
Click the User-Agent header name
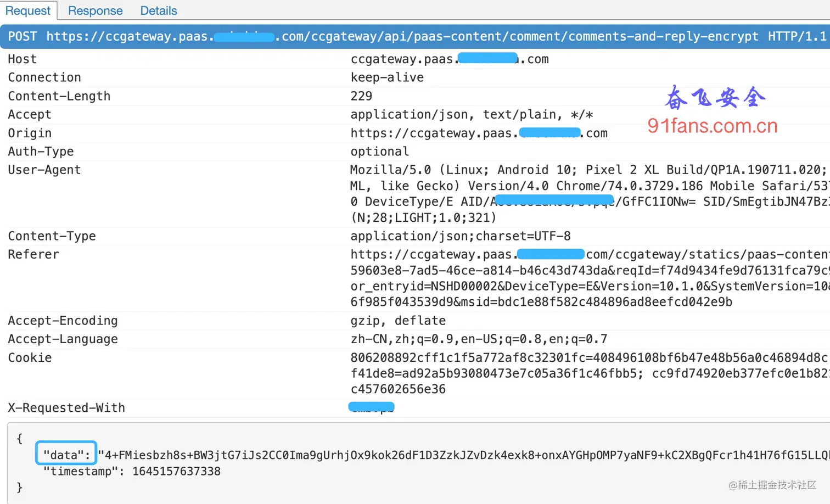(44, 170)
